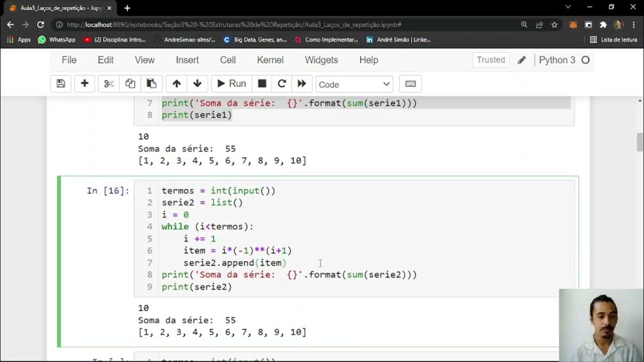This screenshot has width=644, height=362.
Task: Click the Trusted notebook indicator
Action: coord(491,60)
